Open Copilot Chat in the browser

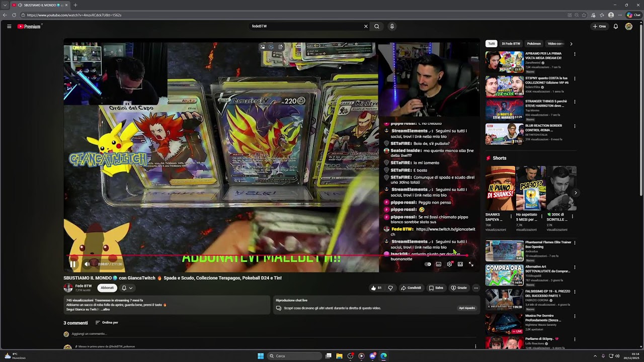633,15
